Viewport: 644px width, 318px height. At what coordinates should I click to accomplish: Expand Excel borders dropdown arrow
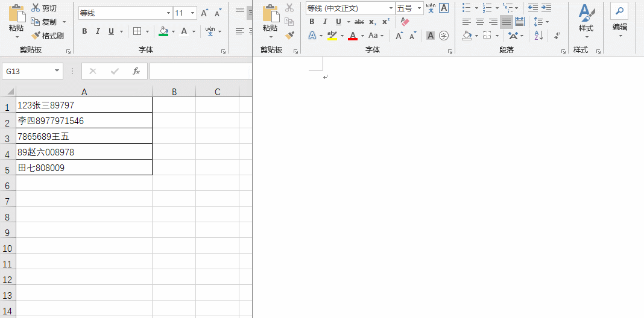tap(147, 31)
